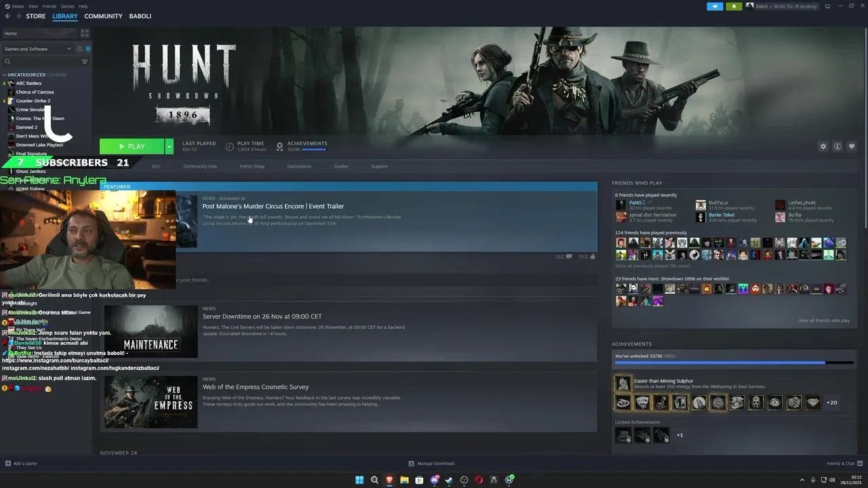Go back using the Steam back arrow

(x=7, y=16)
